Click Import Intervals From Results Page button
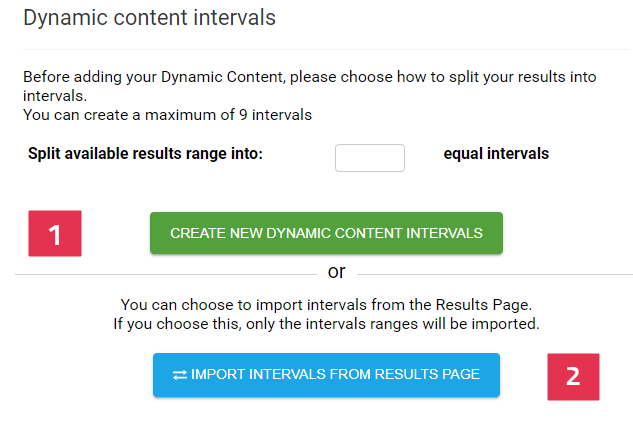The image size is (633, 430). point(326,375)
